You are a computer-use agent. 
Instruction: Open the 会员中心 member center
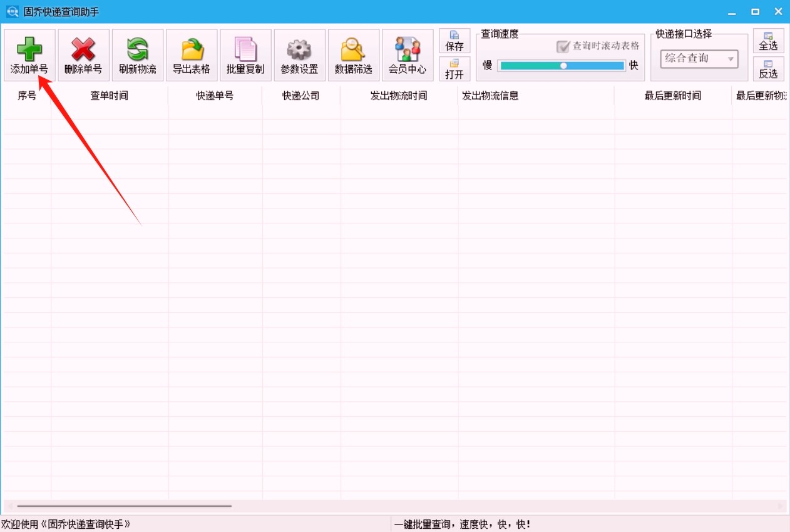(x=408, y=54)
